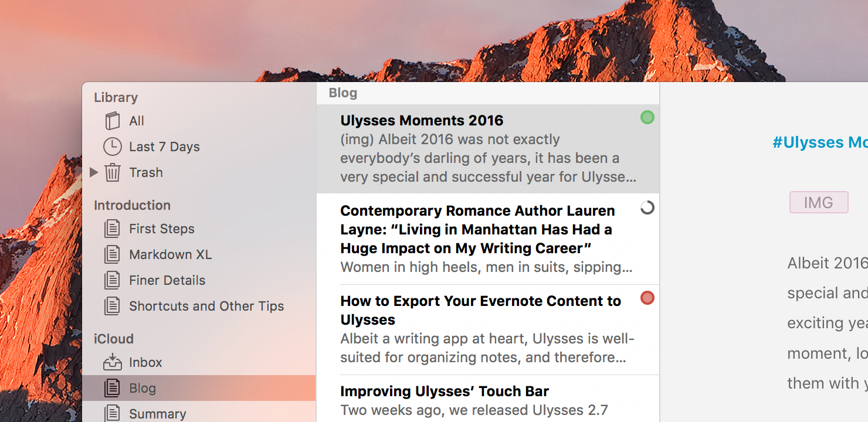Click the Blog header above sheet list
Image resolution: width=868 pixels, height=422 pixels.
point(343,93)
